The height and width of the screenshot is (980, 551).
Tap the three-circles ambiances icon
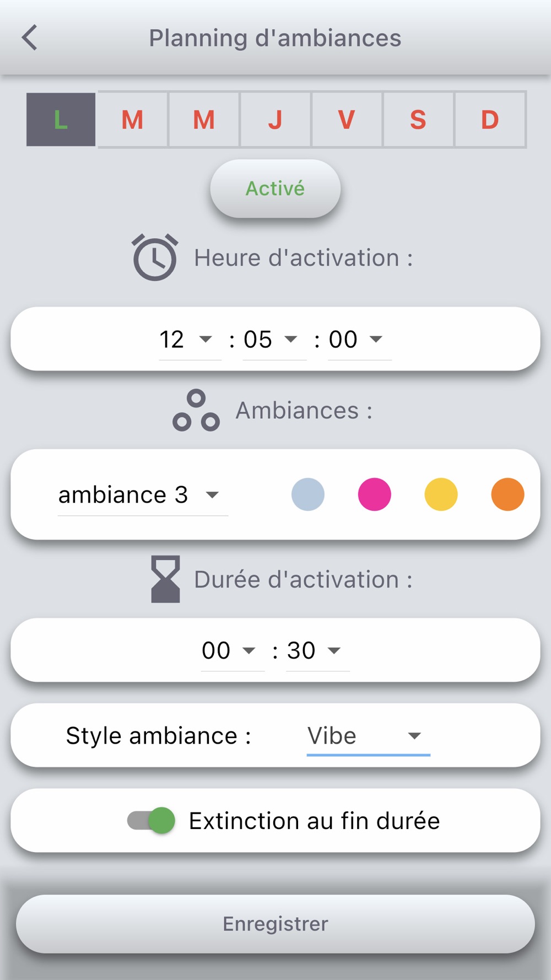[196, 411]
